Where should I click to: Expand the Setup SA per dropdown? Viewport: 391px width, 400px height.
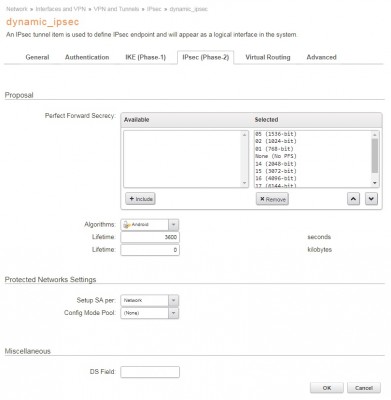coord(173,300)
